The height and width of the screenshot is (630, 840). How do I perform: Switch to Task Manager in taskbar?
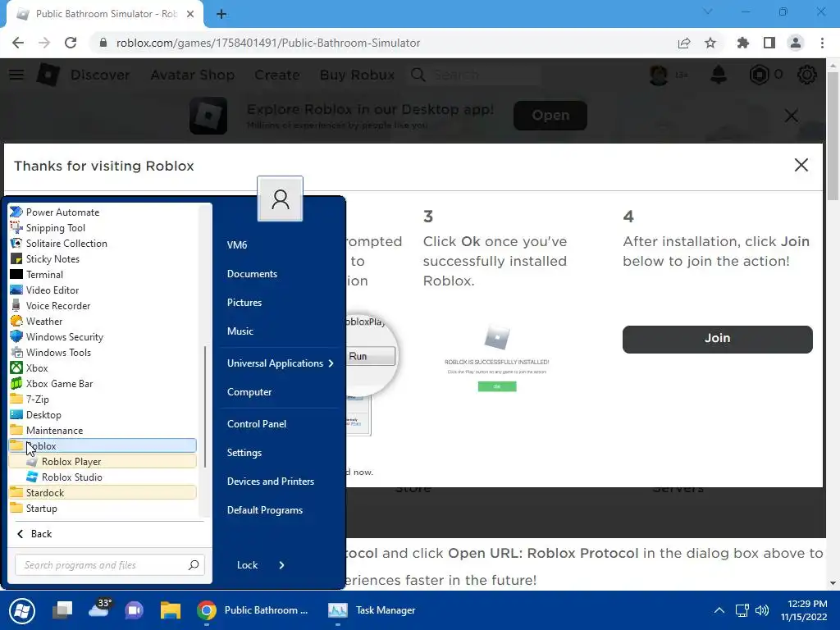373,610
